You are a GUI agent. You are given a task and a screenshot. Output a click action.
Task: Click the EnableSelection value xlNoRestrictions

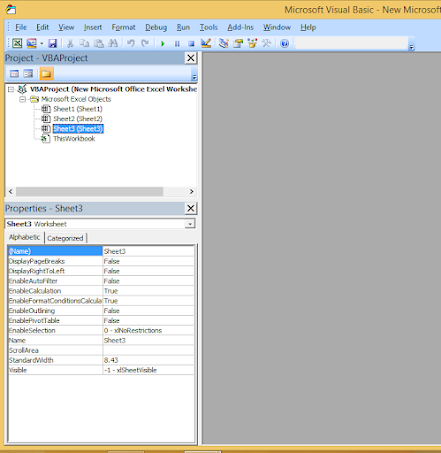[x=133, y=330]
